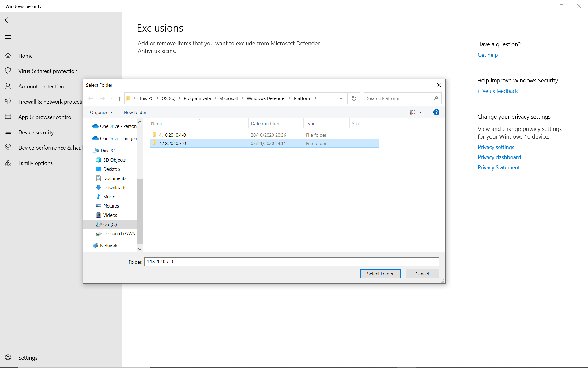Click the Firewall & network antenna icon
The image size is (588, 368).
point(8,102)
